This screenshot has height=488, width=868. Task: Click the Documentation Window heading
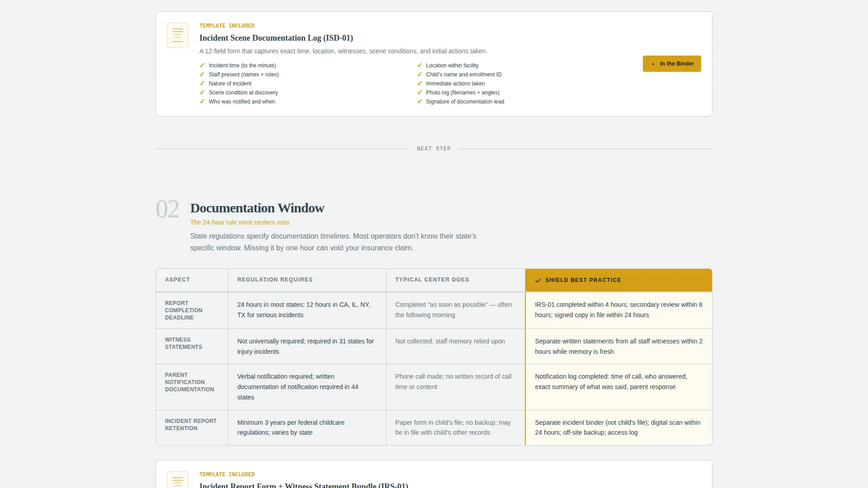[257, 208]
